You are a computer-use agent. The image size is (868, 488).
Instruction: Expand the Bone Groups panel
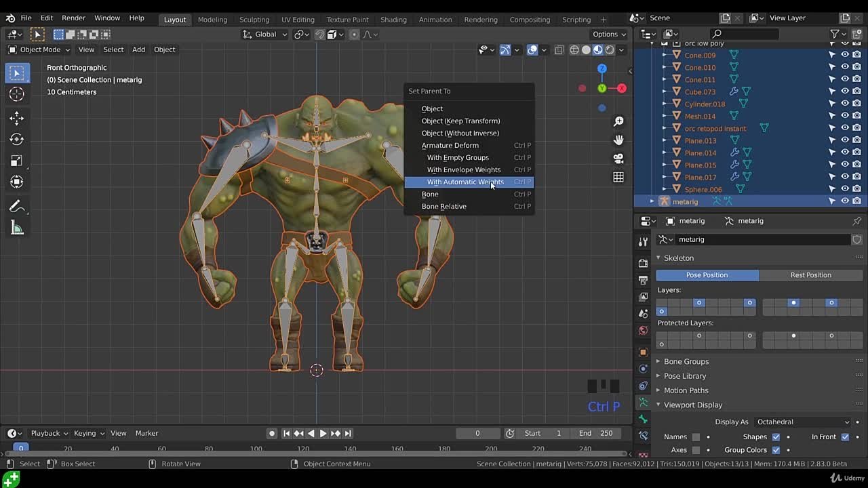coord(686,361)
